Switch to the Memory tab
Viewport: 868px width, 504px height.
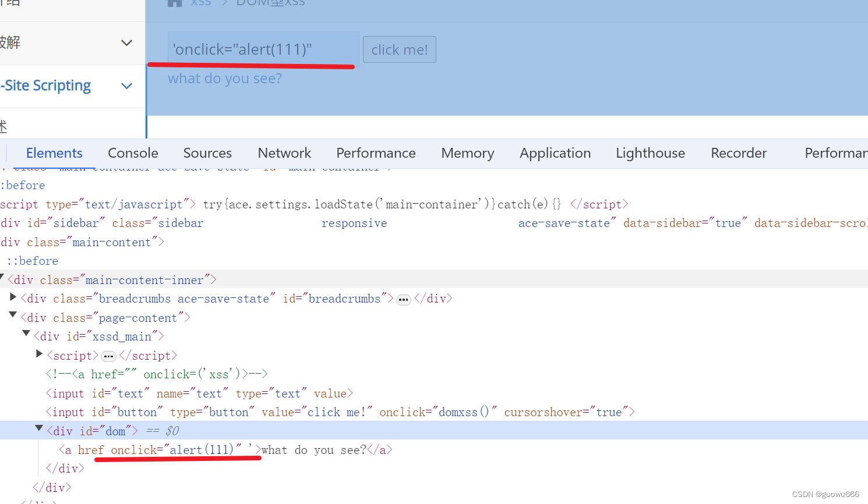(x=468, y=153)
